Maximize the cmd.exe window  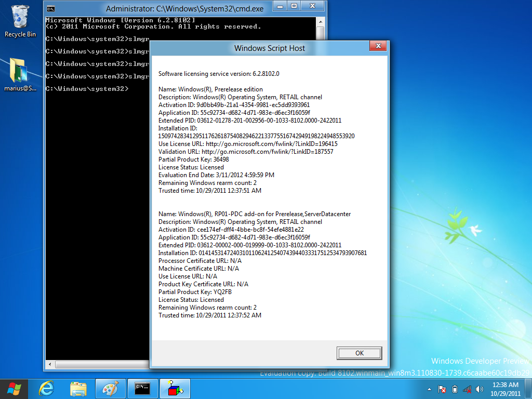[x=294, y=6]
